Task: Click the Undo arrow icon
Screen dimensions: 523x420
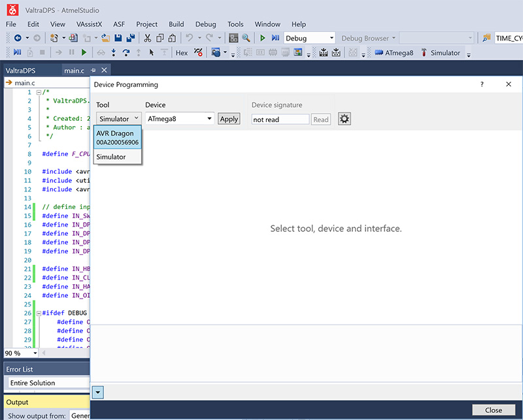Action: pos(189,38)
